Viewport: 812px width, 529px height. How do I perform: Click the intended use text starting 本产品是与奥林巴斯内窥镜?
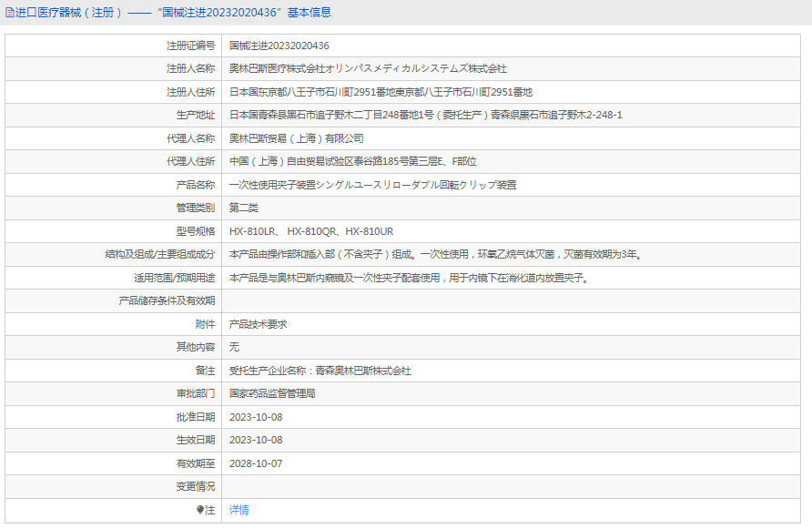[x=409, y=278]
